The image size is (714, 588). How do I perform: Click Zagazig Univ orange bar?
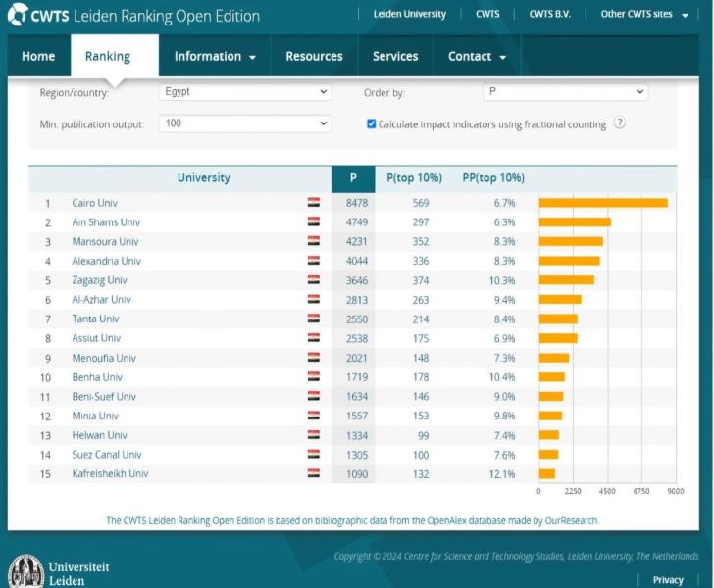567,280
